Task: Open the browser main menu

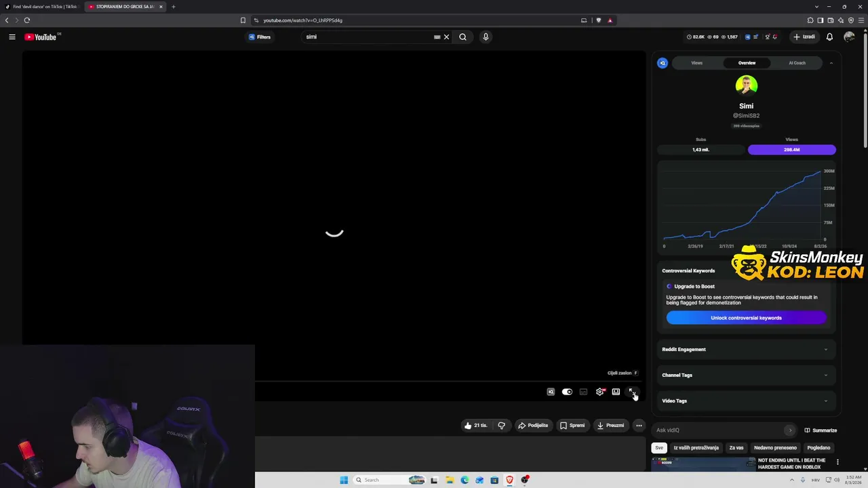Action: pyautogui.click(x=861, y=20)
